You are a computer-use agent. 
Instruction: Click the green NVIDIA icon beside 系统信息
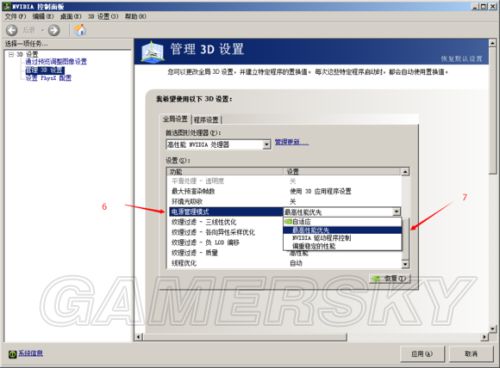click(x=13, y=354)
